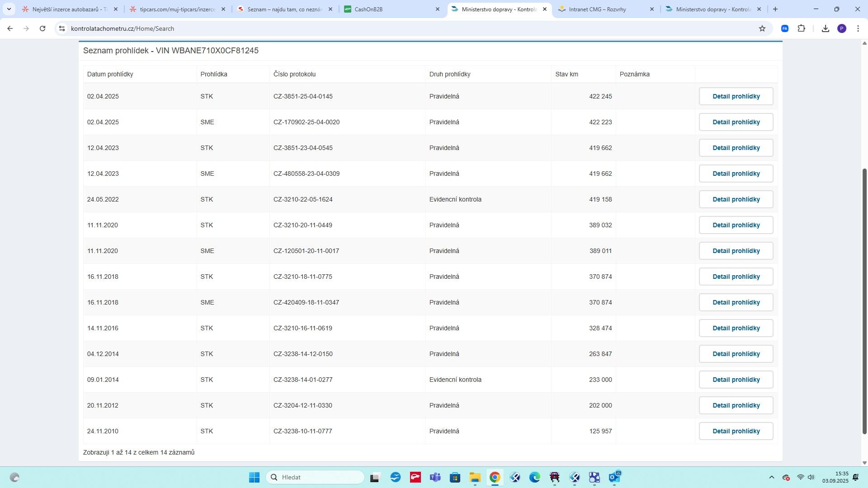
Task: Show hidden system tray icons chevron
Action: pos(772,478)
